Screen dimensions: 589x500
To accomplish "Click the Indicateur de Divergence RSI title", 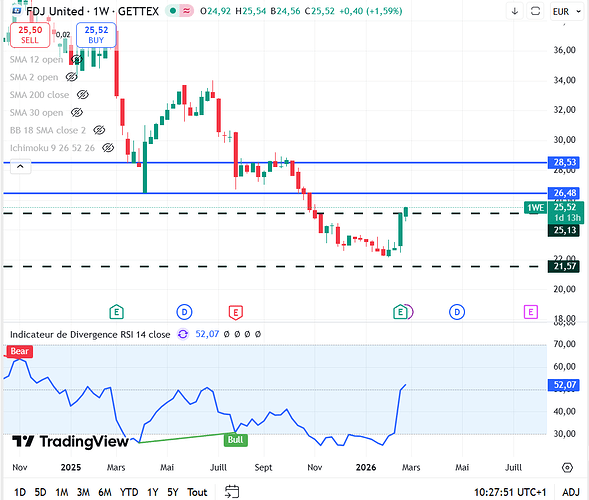I will (90, 334).
